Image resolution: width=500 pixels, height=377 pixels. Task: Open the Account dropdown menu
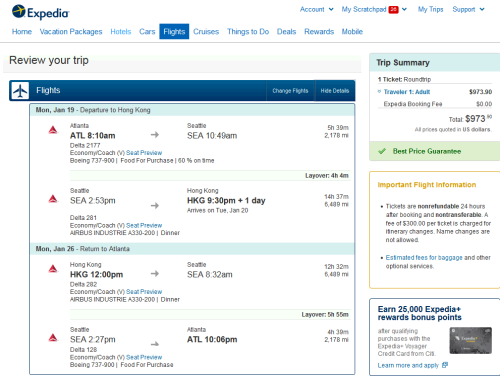pyautogui.click(x=316, y=9)
